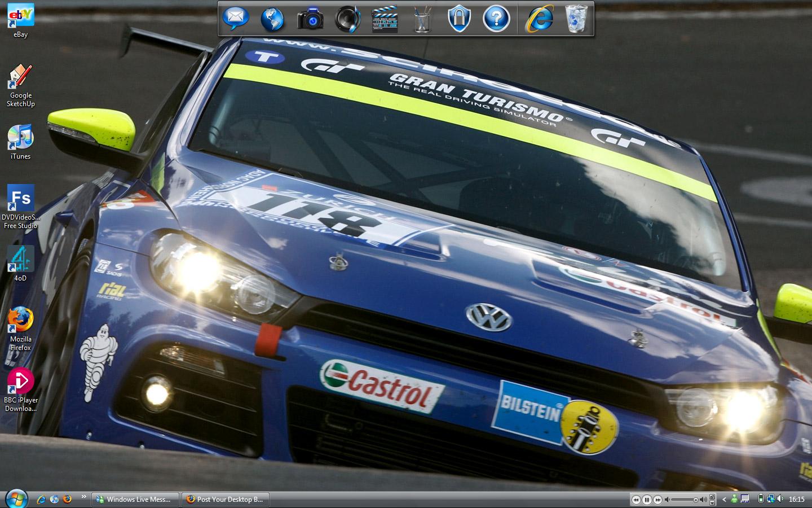Click the pencil cup dock icon

pos(422,19)
